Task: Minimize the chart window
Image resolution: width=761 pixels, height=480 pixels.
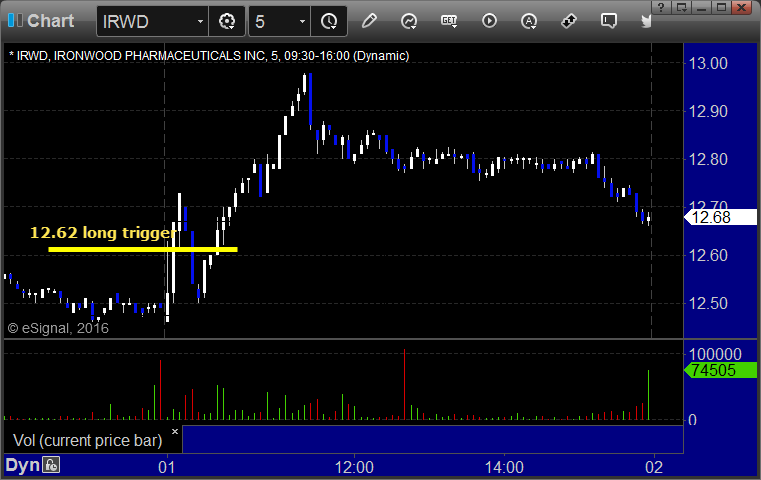Action: click(x=701, y=7)
